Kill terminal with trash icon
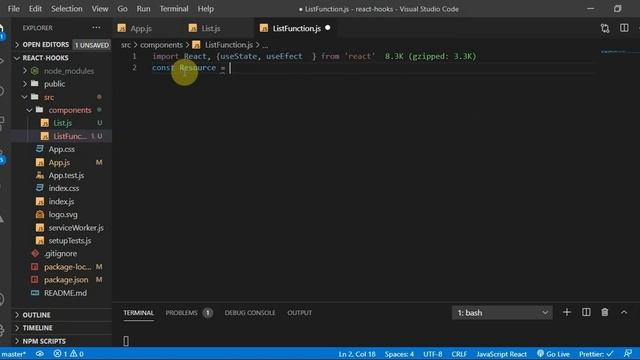This screenshot has height=360, width=640. 605,312
